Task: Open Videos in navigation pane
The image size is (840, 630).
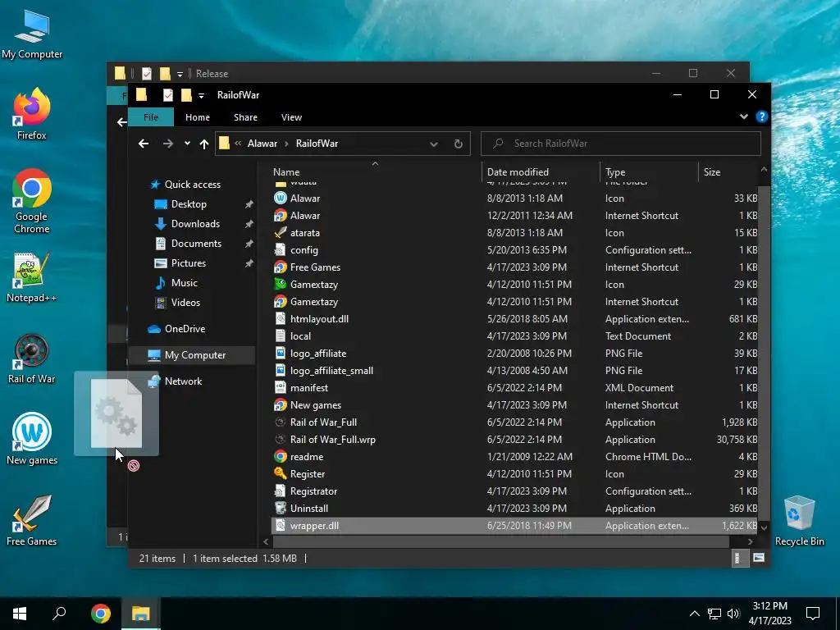Action: (185, 303)
